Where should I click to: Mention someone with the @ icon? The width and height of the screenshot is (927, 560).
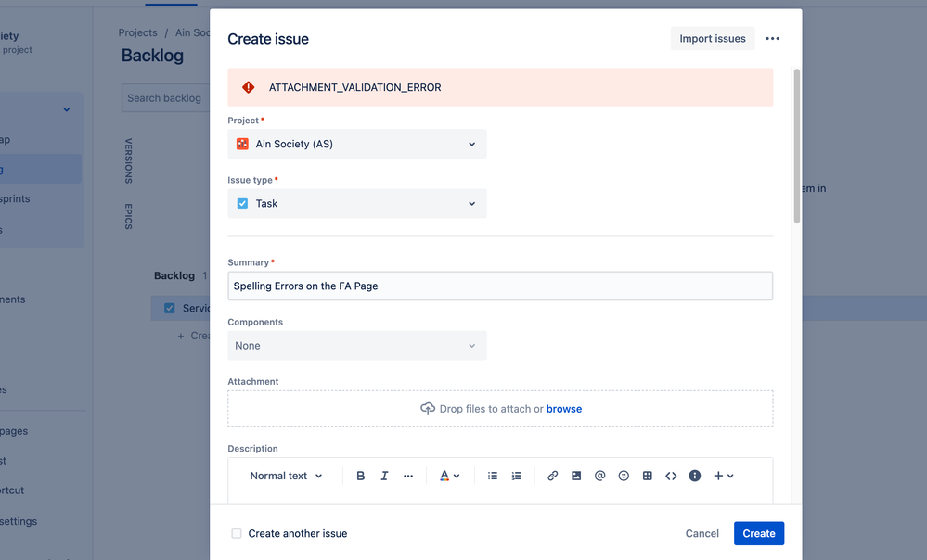pyautogui.click(x=600, y=476)
